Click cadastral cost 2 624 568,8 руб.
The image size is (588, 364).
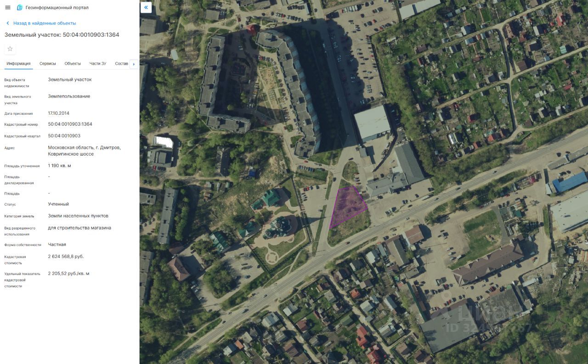(66, 257)
